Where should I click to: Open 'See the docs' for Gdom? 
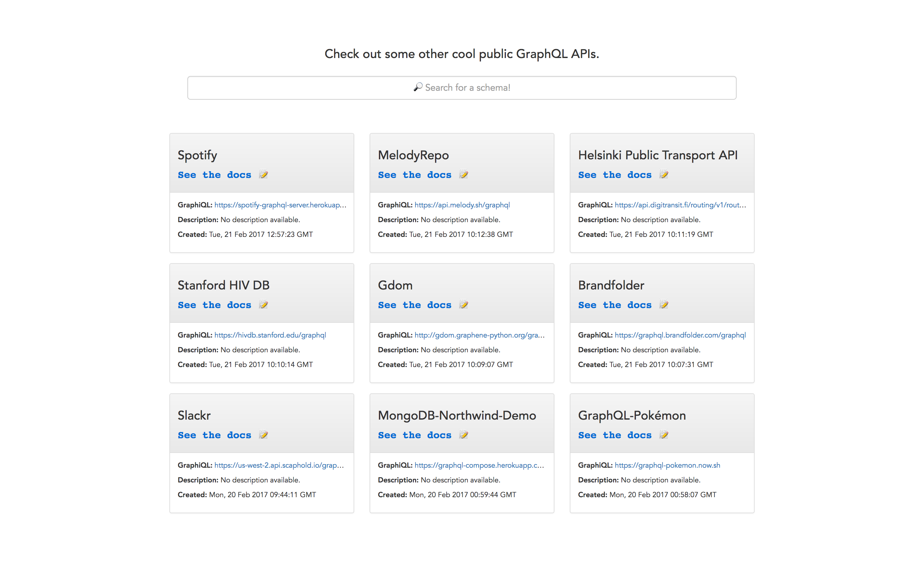[x=415, y=305]
